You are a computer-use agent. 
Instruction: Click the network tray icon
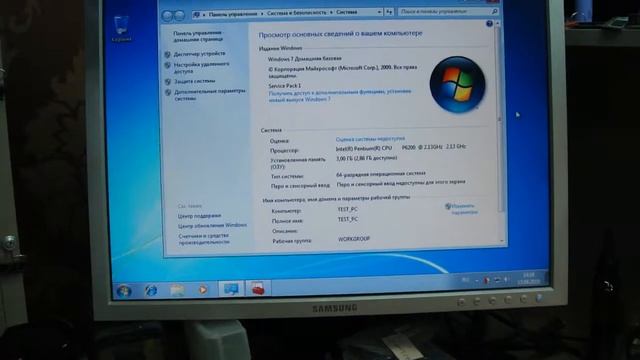point(497,280)
